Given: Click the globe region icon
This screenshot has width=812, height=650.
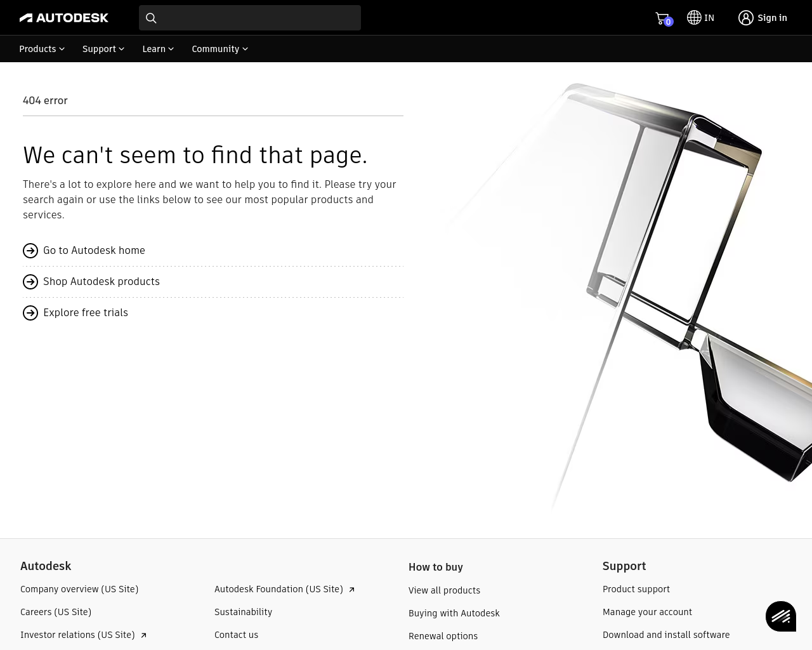Looking at the screenshot, I should 694,18.
